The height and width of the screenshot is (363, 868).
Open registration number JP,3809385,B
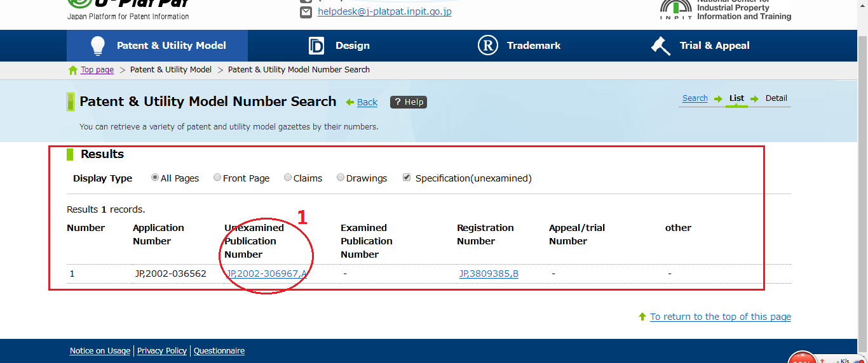point(489,274)
